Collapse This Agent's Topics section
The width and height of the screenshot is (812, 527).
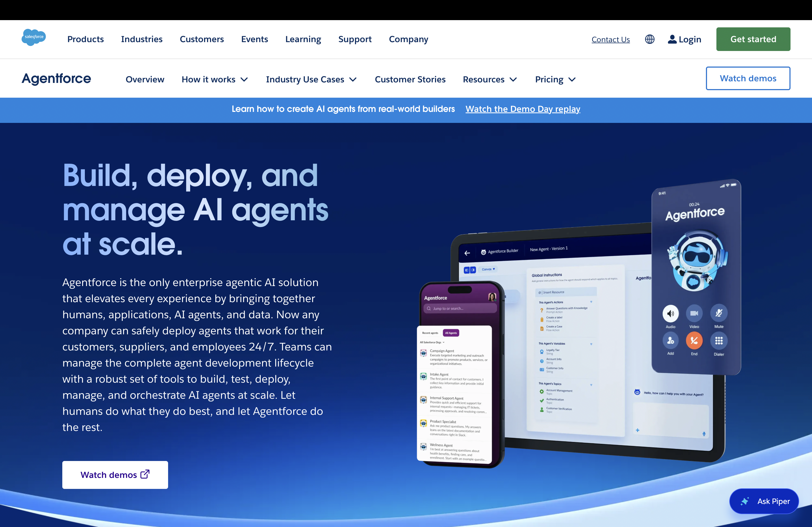[591, 385]
